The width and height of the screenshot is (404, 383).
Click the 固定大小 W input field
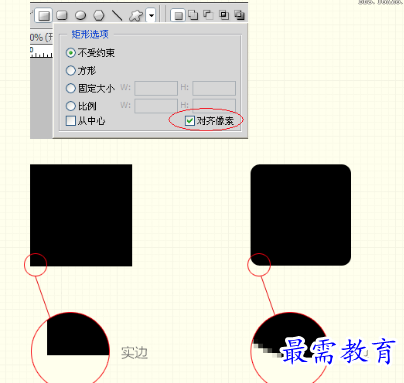pyautogui.click(x=156, y=88)
